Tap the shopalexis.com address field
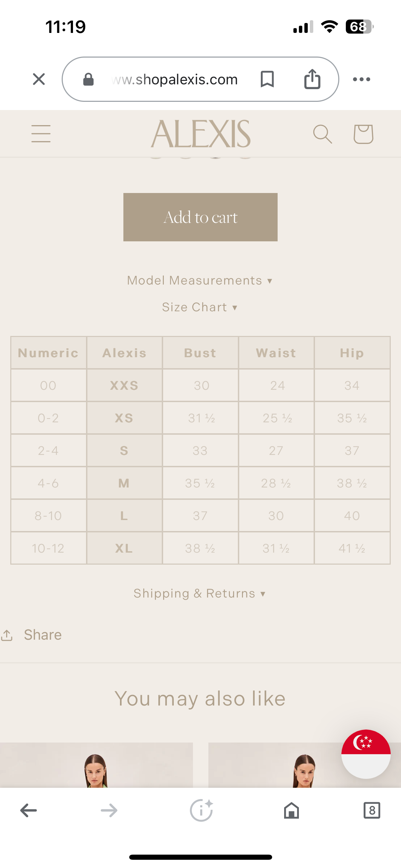The width and height of the screenshot is (401, 868). pos(175,80)
